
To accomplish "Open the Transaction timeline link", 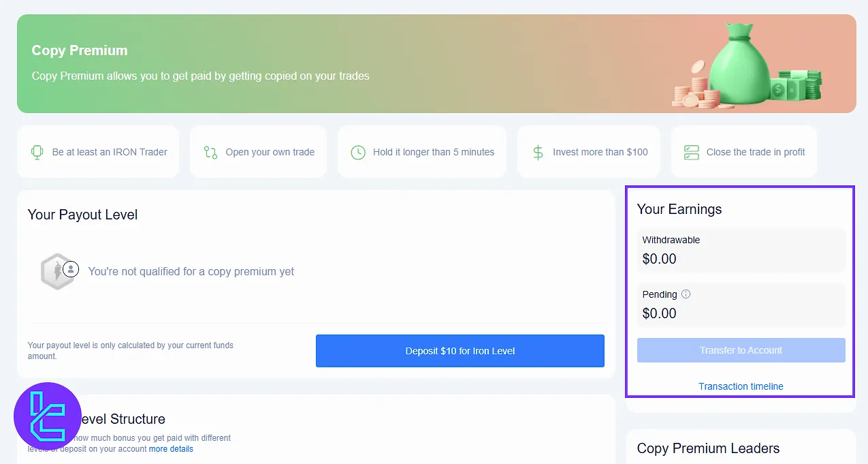I will (741, 386).
